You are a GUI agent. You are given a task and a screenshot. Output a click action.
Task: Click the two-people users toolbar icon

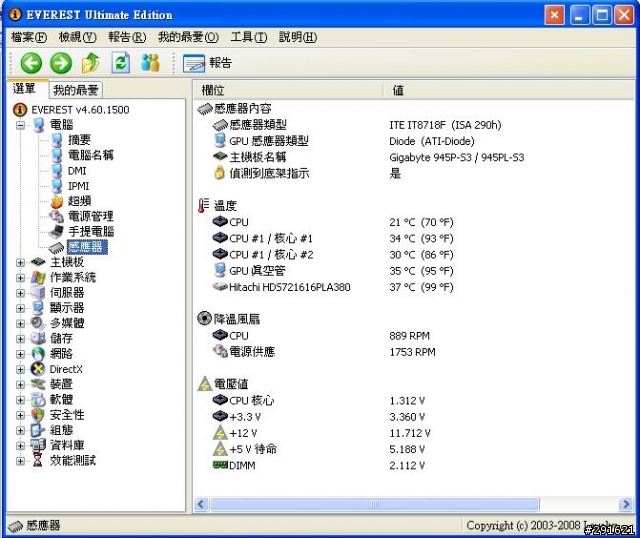pyautogui.click(x=150, y=63)
